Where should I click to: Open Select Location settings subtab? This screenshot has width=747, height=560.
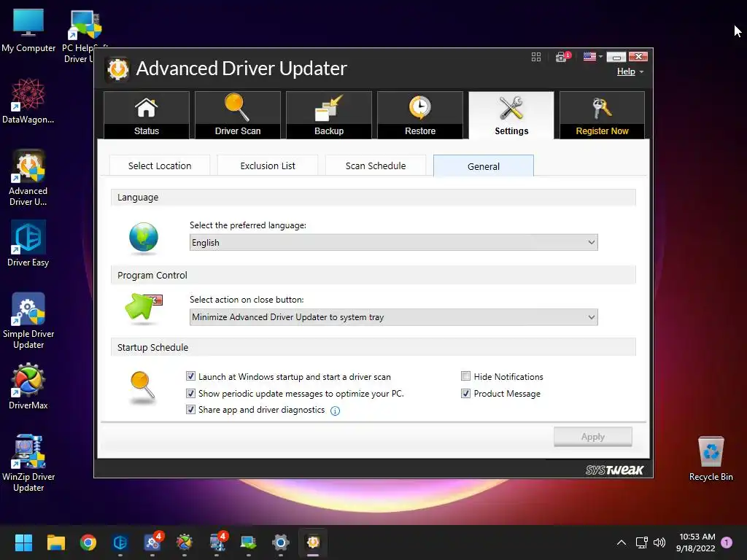coord(160,166)
